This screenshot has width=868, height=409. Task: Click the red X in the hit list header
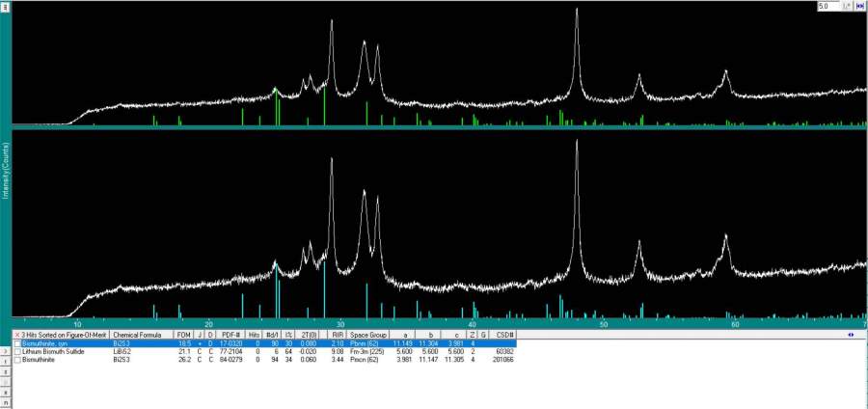pyautogui.click(x=17, y=334)
